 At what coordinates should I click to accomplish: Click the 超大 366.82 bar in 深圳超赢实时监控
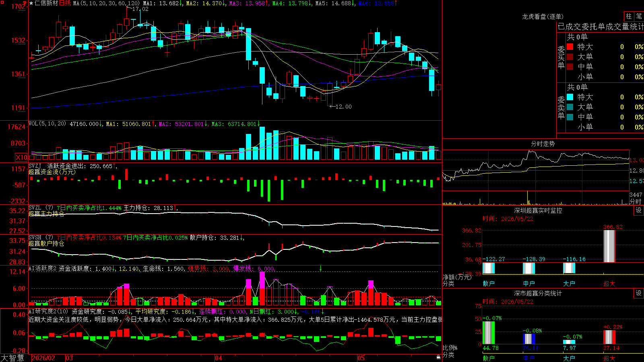click(x=609, y=246)
